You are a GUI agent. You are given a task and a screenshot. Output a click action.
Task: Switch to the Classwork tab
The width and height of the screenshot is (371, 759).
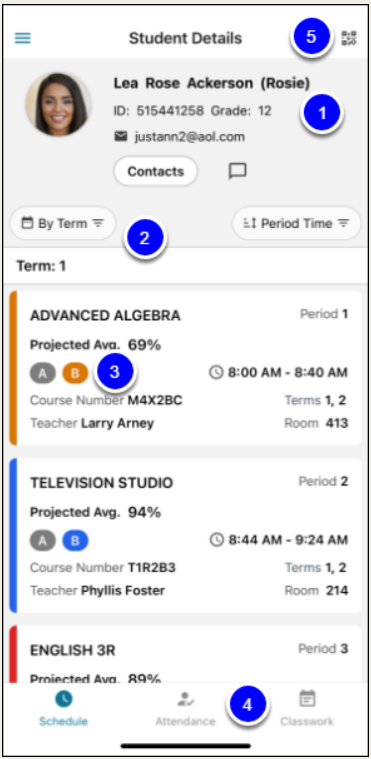(x=307, y=707)
